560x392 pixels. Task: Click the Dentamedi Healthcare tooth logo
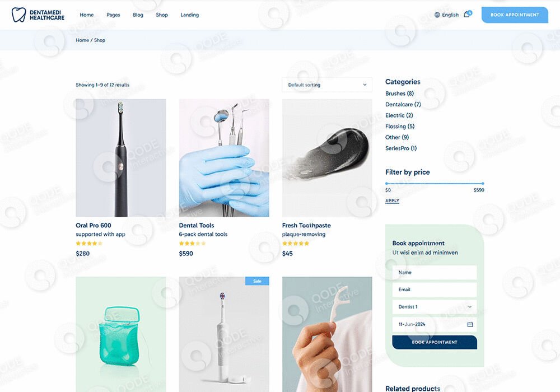(18, 15)
